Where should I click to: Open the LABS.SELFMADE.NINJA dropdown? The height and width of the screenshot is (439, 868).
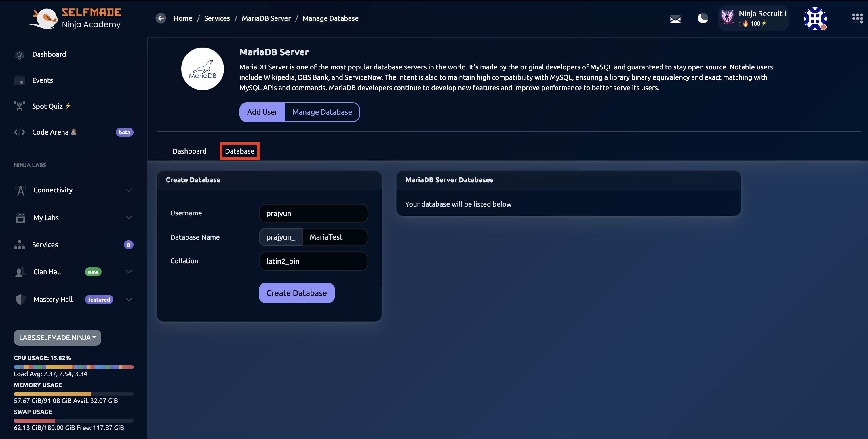(x=57, y=338)
